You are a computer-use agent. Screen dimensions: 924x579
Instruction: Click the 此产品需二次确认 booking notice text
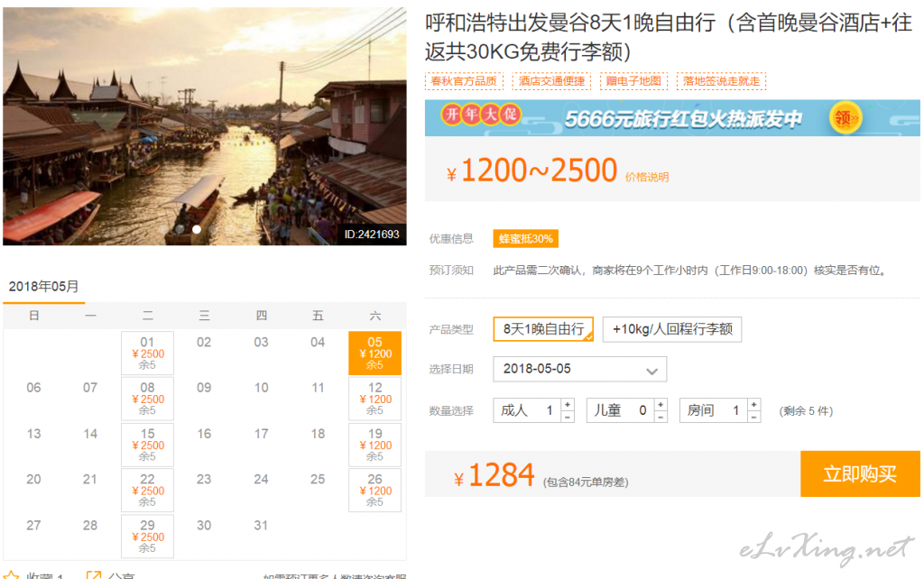coord(690,271)
